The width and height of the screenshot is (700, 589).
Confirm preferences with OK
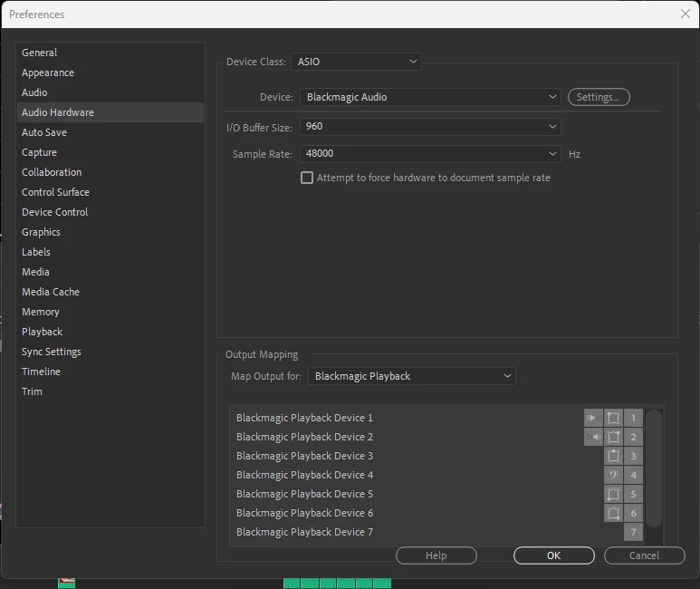click(554, 555)
